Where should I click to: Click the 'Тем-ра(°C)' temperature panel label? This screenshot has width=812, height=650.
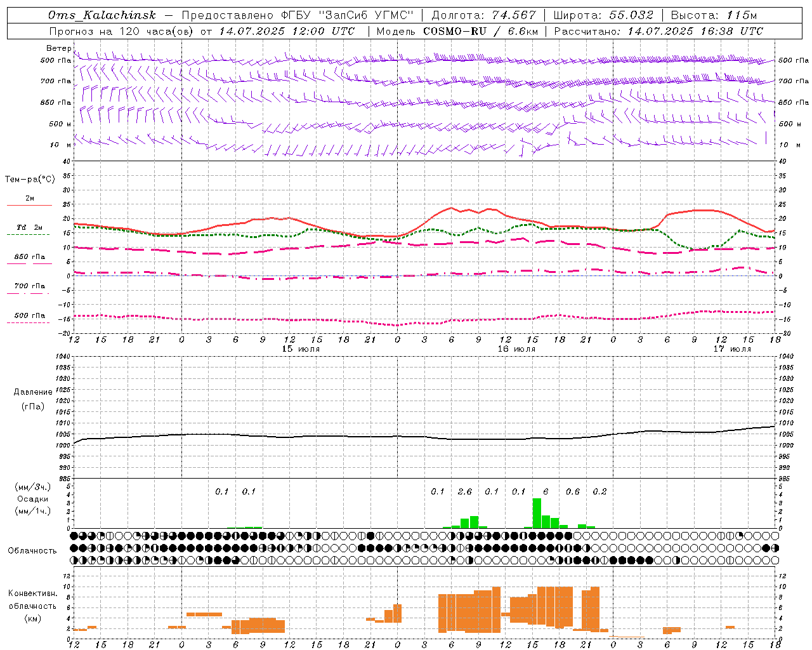(x=30, y=180)
